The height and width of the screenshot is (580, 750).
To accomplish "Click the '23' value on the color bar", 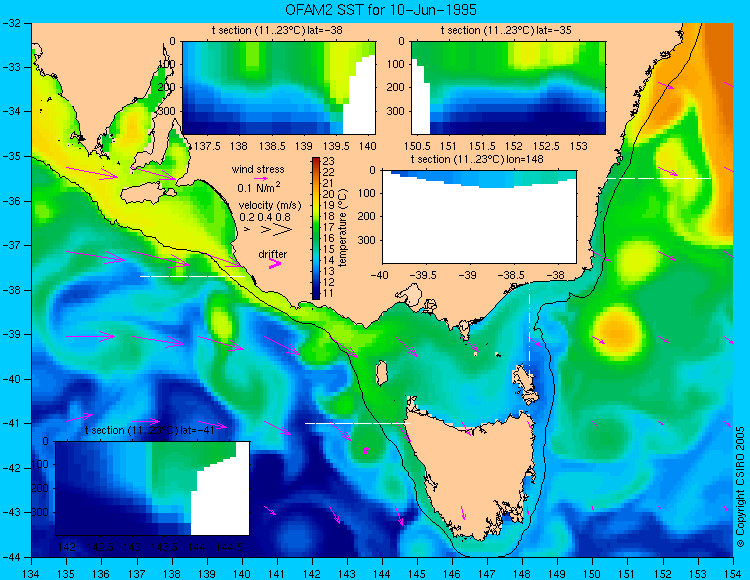I will [329, 161].
